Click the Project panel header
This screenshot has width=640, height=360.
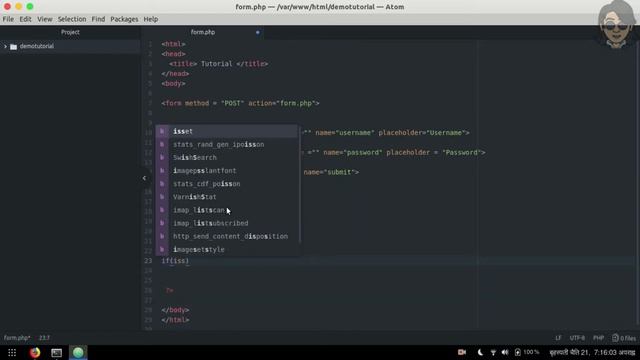pos(70,32)
